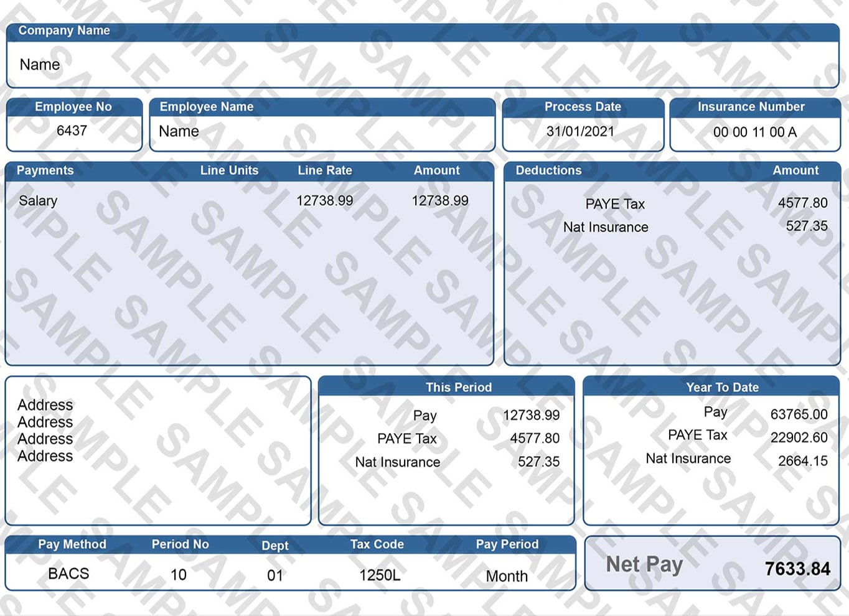The image size is (849, 616).
Task: Select the Pay Period value Month
Action: 507,576
